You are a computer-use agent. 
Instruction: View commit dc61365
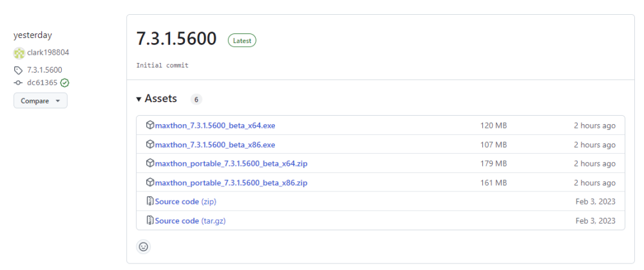coord(42,83)
